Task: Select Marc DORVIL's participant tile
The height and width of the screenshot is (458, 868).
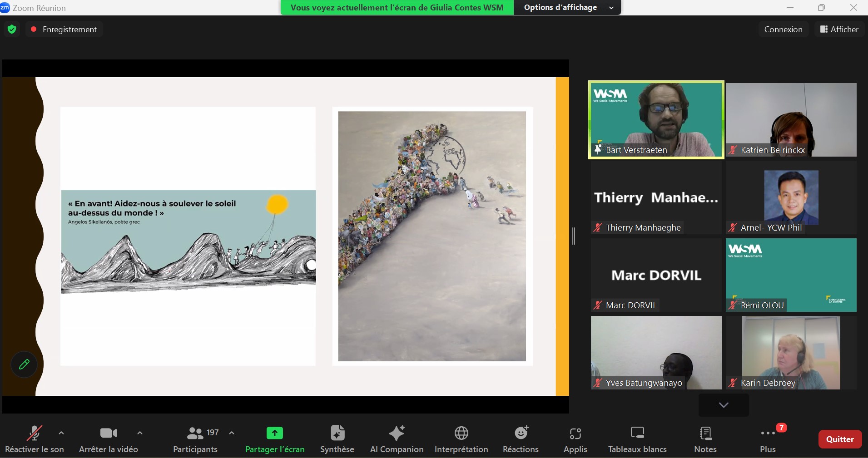Action: (656, 275)
